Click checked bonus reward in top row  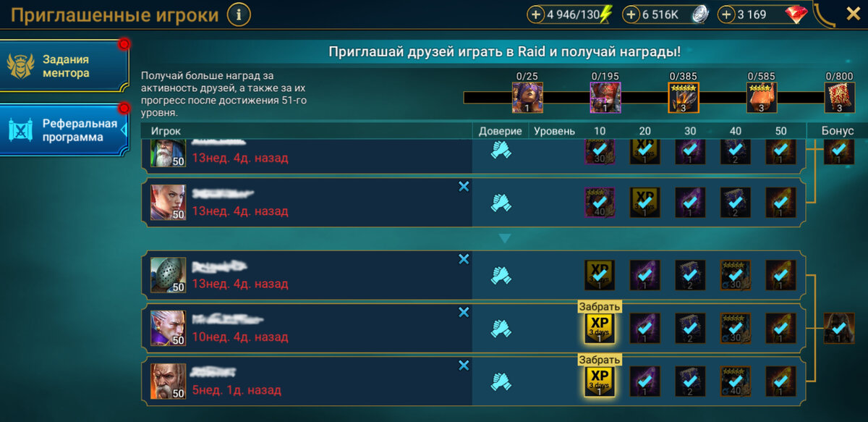coord(839,150)
